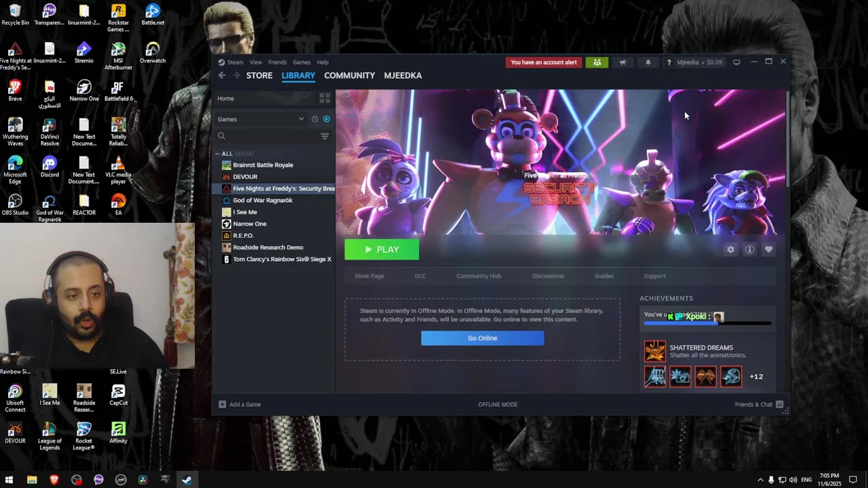This screenshot has width=868, height=488.
Task: Open the Friends menu
Action: pyautogui.click(x=277, y=62)
